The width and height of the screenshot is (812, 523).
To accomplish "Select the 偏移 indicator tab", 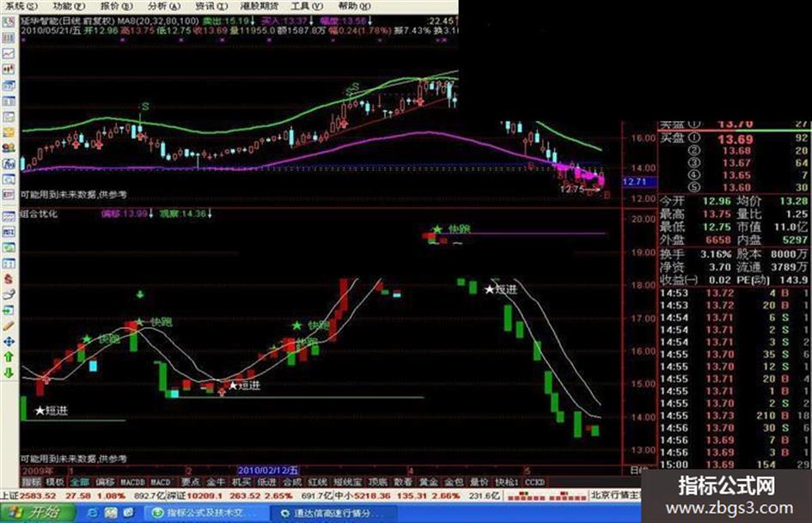I will click(x=106, y=482).
